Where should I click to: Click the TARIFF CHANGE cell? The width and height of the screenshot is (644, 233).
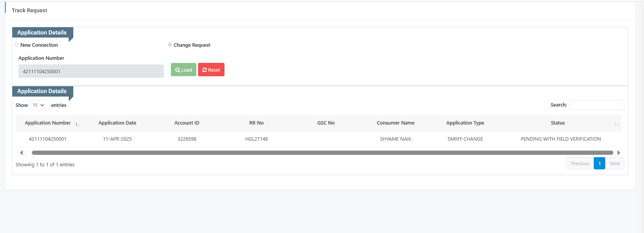(x=465, y=139)
